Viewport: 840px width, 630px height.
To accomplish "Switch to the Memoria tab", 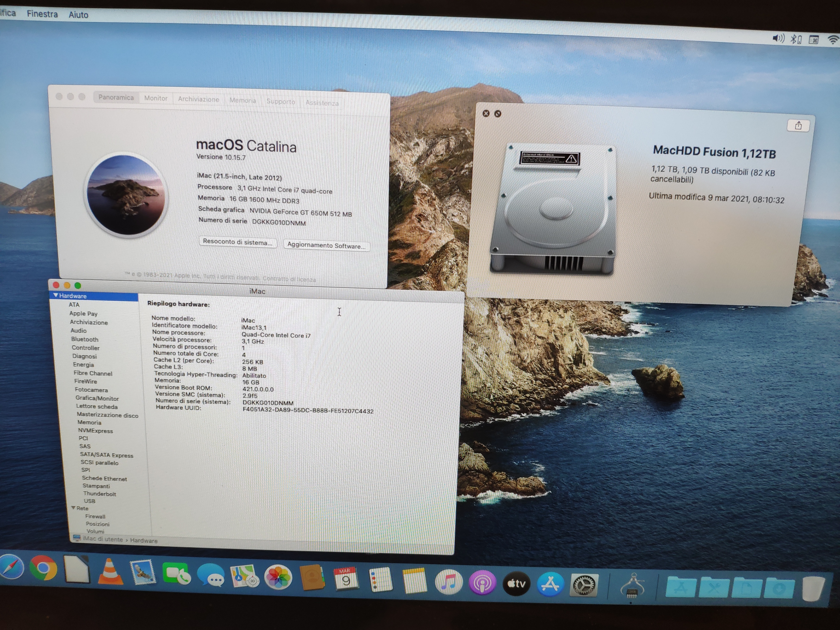I will (x=243, y=100).
